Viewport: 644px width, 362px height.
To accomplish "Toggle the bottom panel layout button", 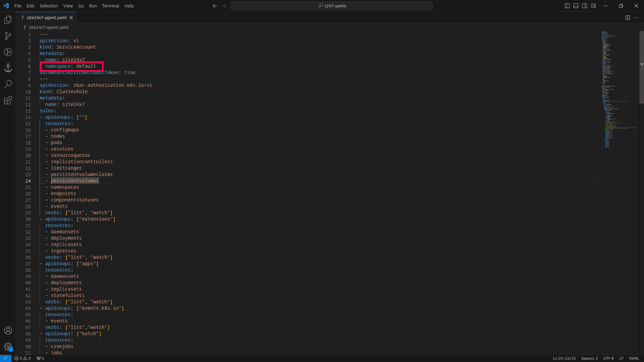I will coord(576,6).
